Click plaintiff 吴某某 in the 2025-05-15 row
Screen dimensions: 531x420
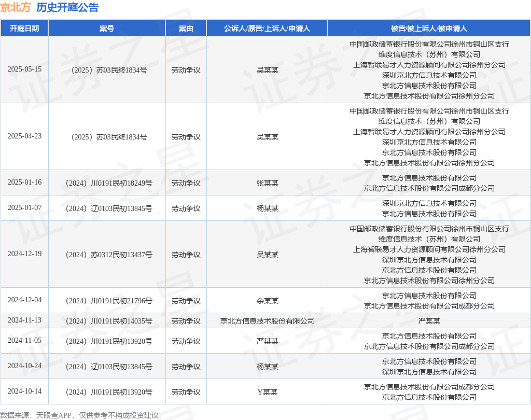(267, 70)
